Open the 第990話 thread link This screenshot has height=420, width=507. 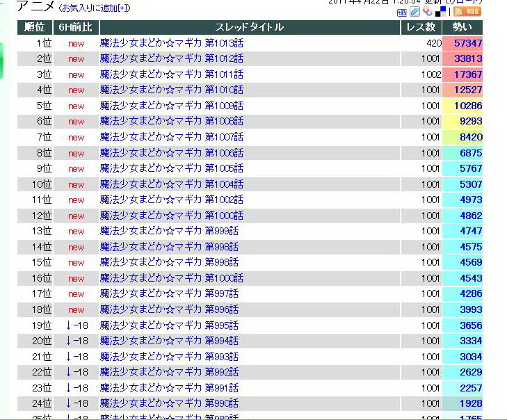coord(169,403)
